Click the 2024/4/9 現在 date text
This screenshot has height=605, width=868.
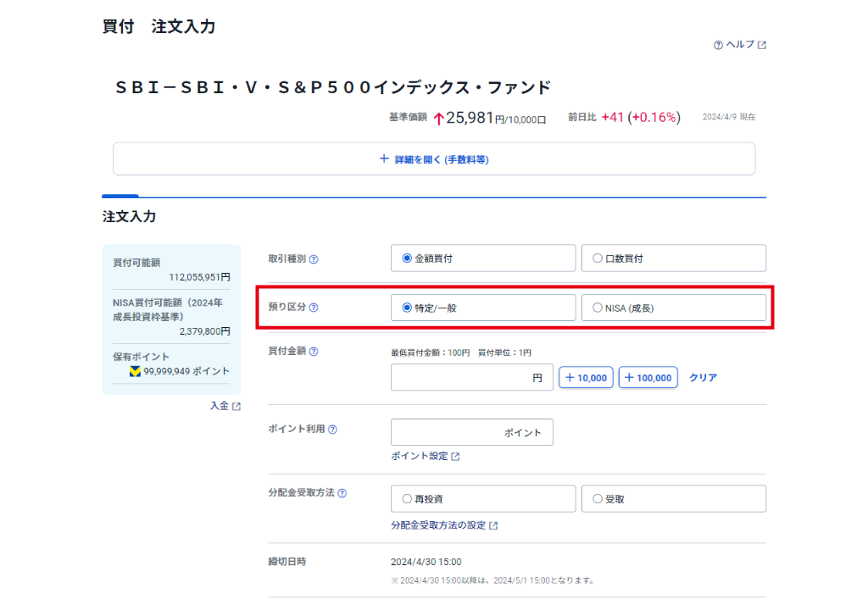click(729, 117)
